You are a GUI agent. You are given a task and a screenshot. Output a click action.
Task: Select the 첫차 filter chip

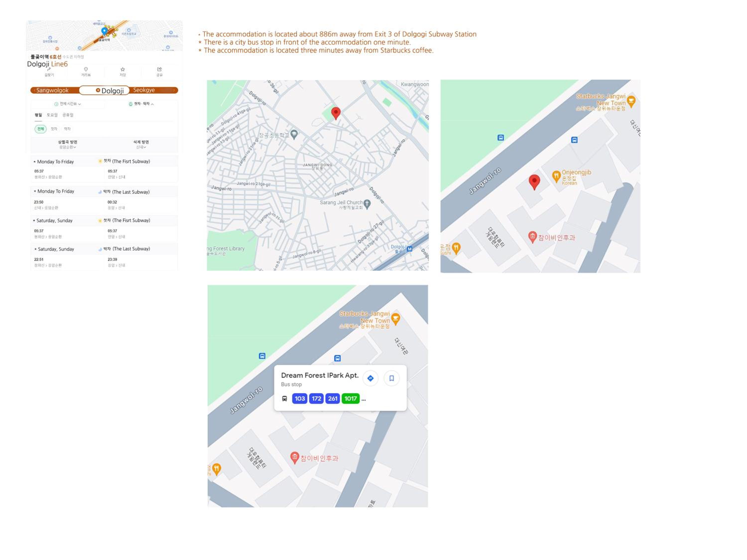(54, 129)
